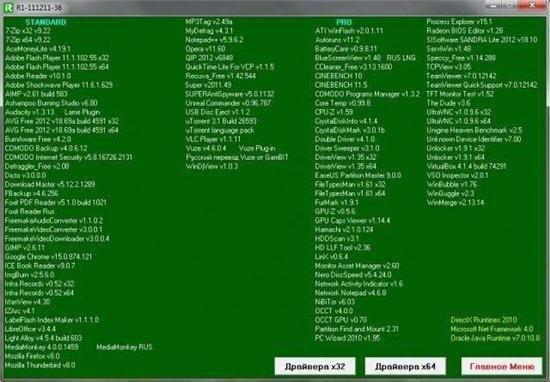Select Microsoft Net Framework 4.0
The width and height of the screenshot is (550, 382).
pyautogui.click(x=491, y=329)
